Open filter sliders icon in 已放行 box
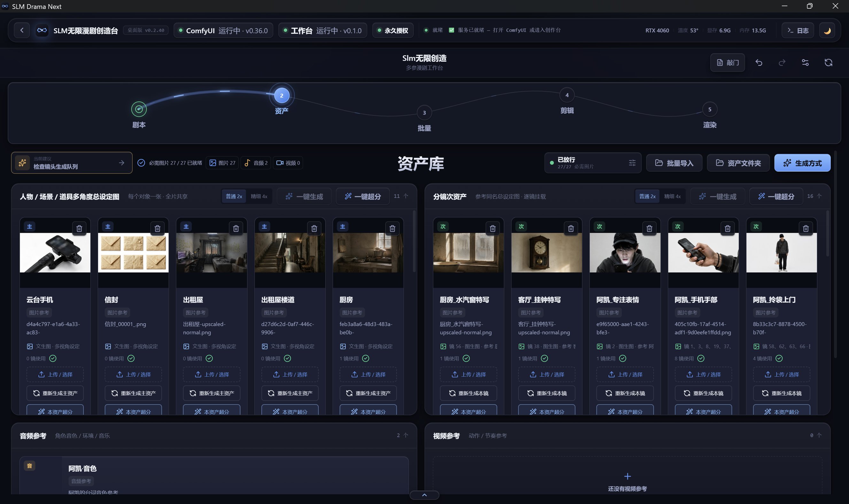The image size is (849, 504). (632, 163)
